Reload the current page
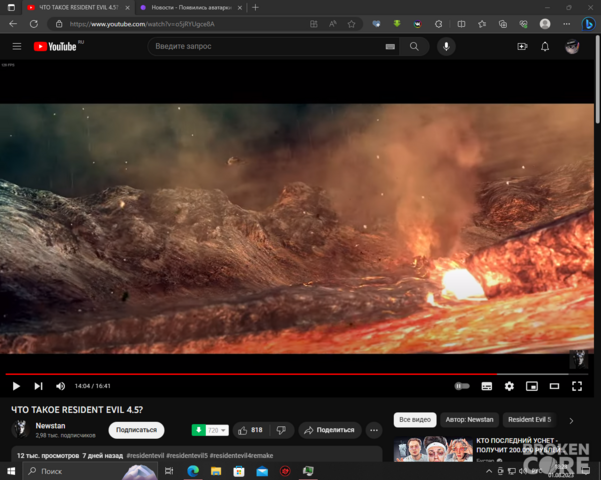 coord(34,24)
